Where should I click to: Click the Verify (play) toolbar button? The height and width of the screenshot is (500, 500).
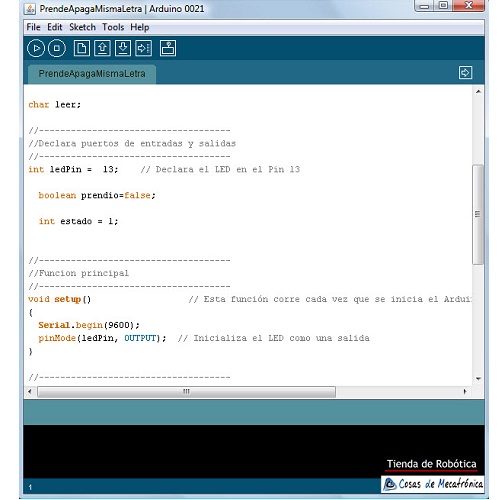(x=36, y=48)
